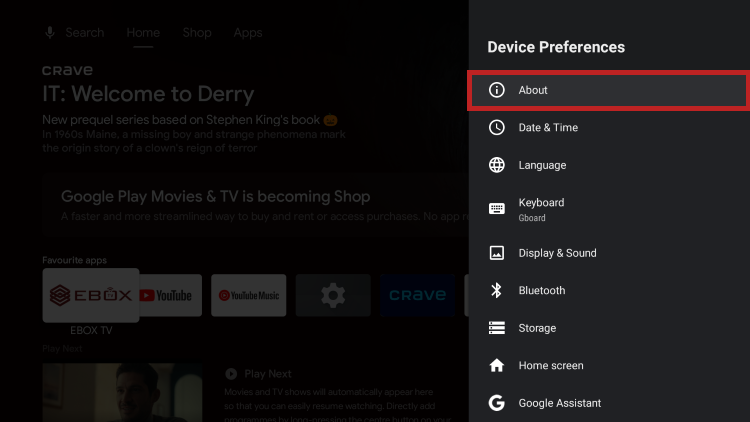Open the Storage icon
This screenshot has height=422, width=750.
coord(496,328)
